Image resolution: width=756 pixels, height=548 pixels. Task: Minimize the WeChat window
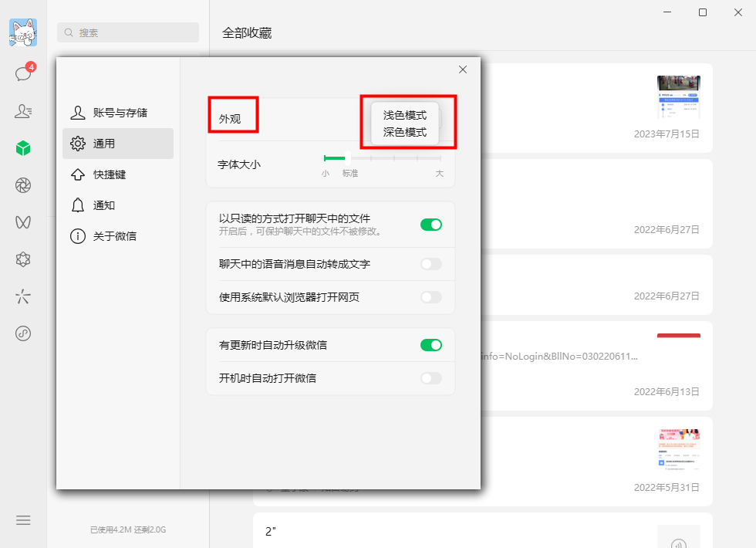(x=667, y=12)
